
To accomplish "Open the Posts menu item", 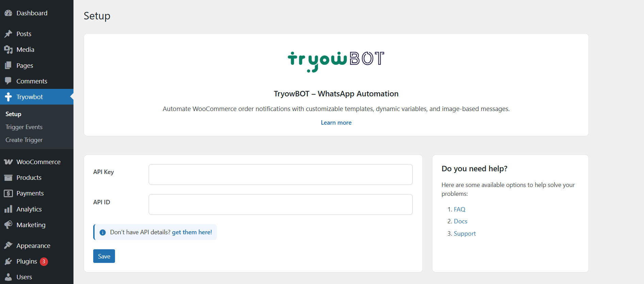I will click(x=37, y=34).
